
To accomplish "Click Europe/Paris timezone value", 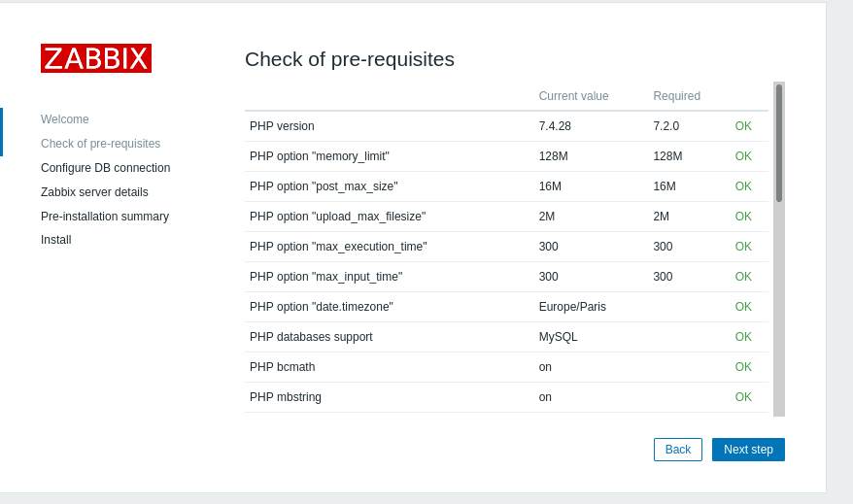I will point(572,307).
